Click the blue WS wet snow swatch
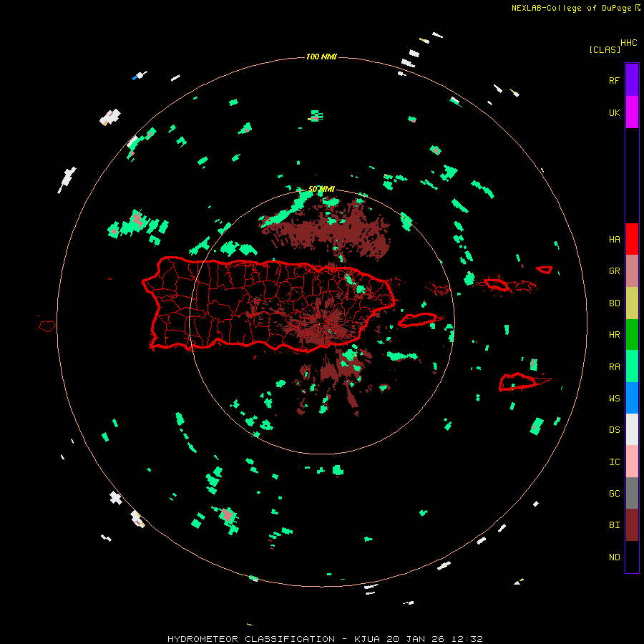Image resolution: width=644 pixels, height=644 pixels. [x=632, y=398]
